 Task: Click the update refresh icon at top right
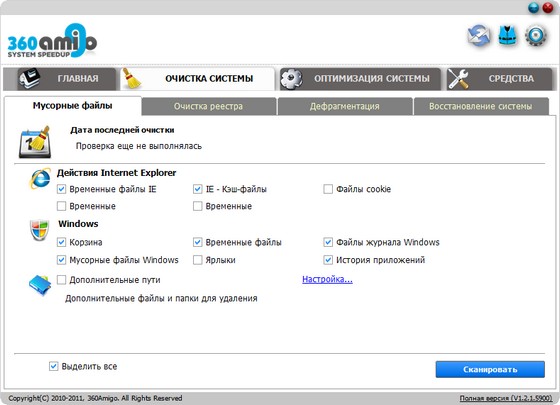coord(479,36)
